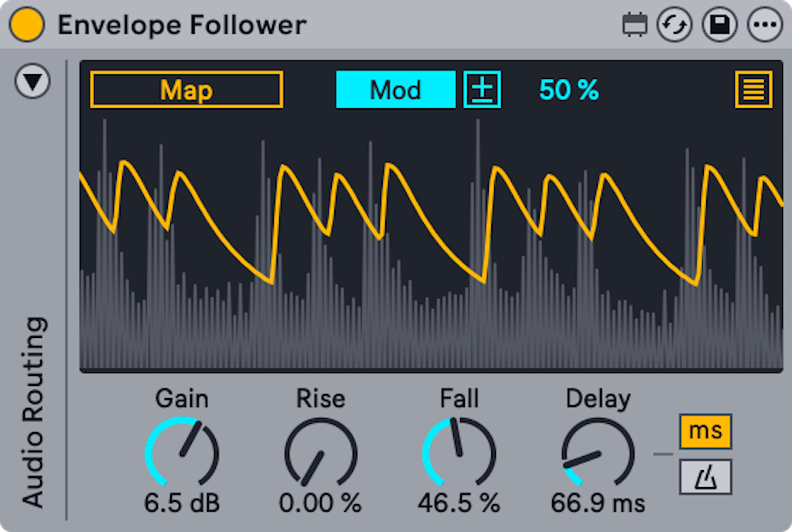The height and width of the screenshot is (532, 792).
Task: Click the 0.00 % rise value
Action: pyautogui.click(x=320, y=503)
